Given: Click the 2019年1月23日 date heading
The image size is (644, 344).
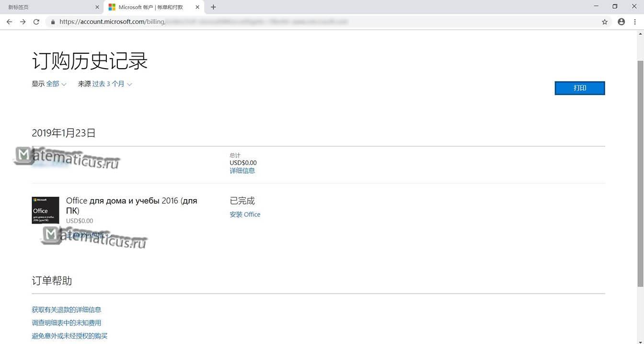Looking at the screenshot, I should tap(64, 133).
